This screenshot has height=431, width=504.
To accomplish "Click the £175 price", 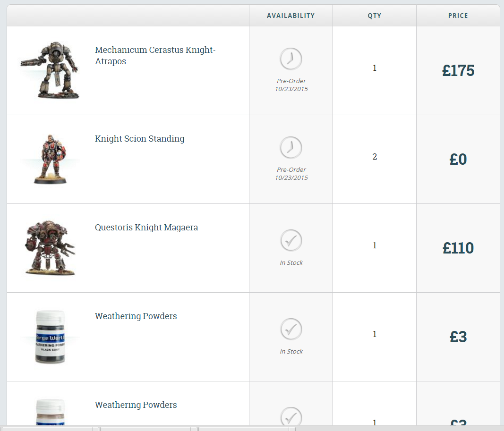I will coord(458,71).
